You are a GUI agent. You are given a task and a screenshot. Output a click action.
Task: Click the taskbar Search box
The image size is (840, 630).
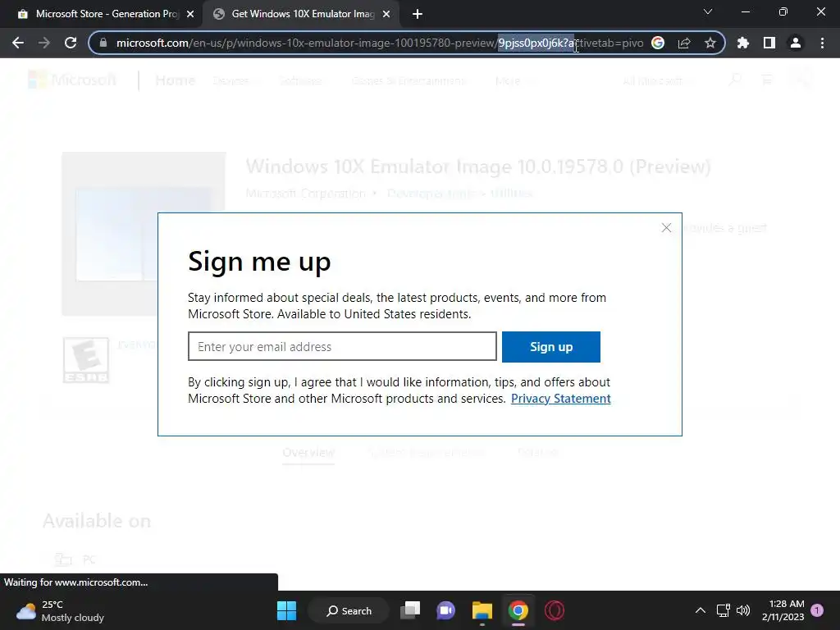pyautogui.click(x=349, y=610)
